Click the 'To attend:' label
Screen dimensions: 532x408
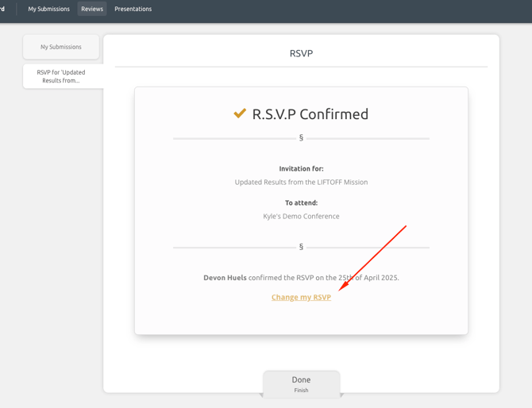301,203
